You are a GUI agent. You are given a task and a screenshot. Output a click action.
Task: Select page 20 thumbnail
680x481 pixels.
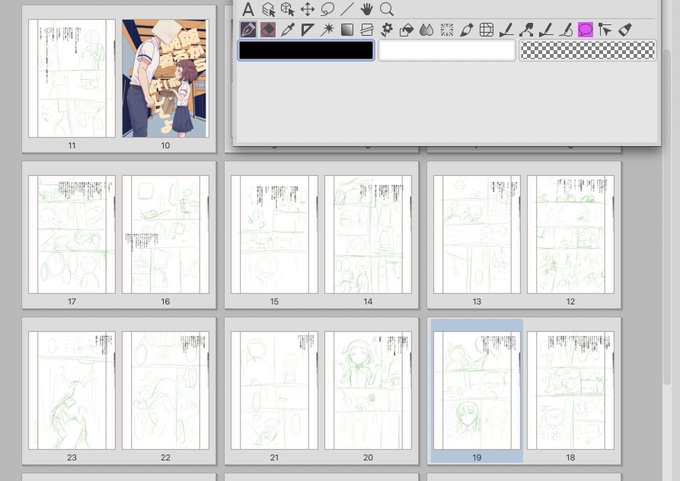tap(368, 390)
